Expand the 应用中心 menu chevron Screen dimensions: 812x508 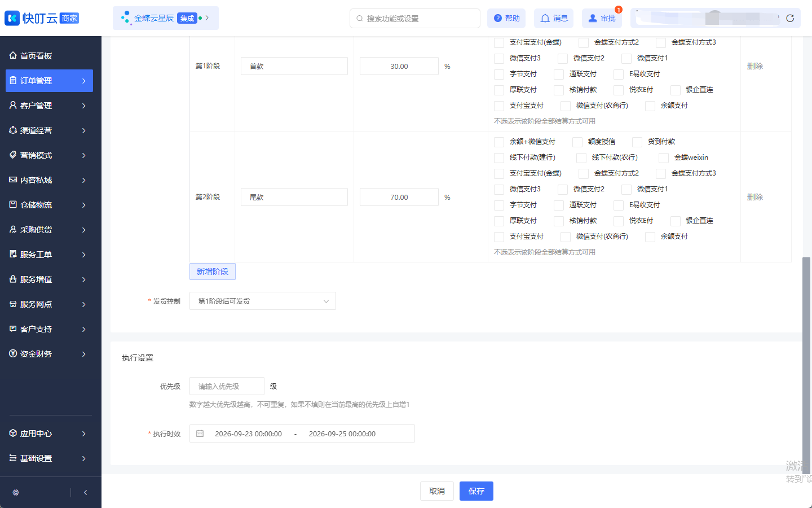tap(84, 433)
